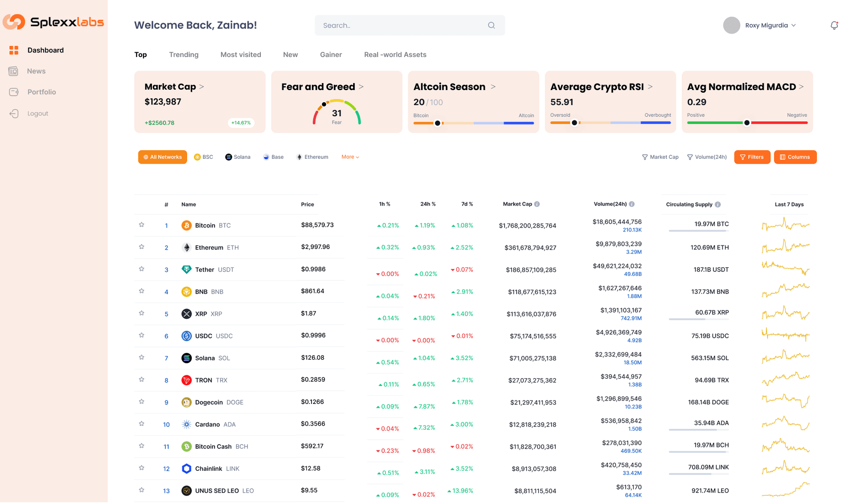Viewport: 868px width, 503px height.
Task: Click the Chainlink coin icon
Action: coord(186,469)
